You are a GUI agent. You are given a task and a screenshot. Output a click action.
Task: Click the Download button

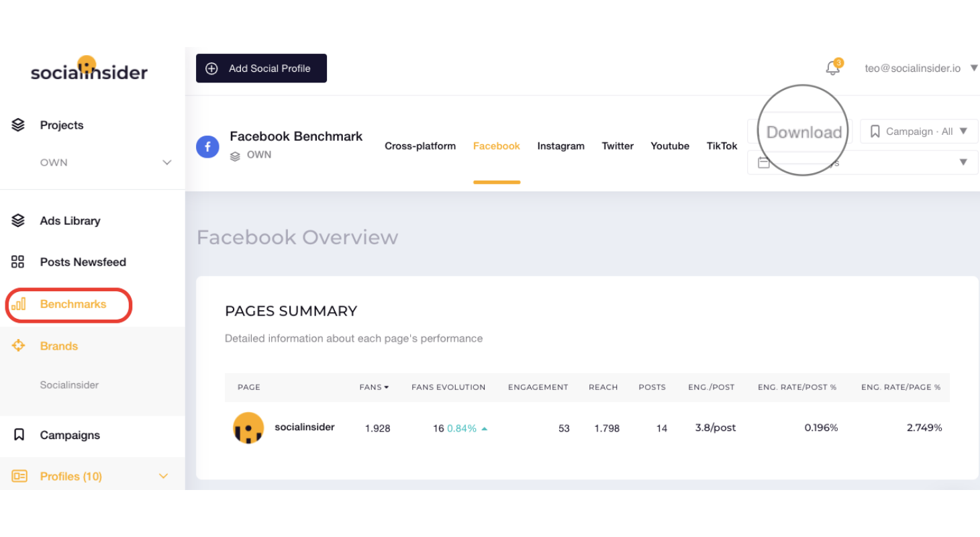804,132
